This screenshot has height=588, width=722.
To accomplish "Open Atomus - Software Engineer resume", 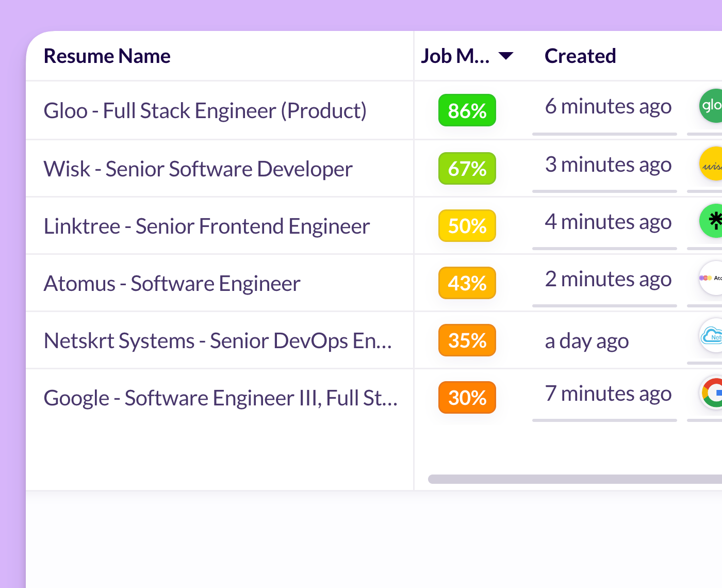I will point(172,283).
